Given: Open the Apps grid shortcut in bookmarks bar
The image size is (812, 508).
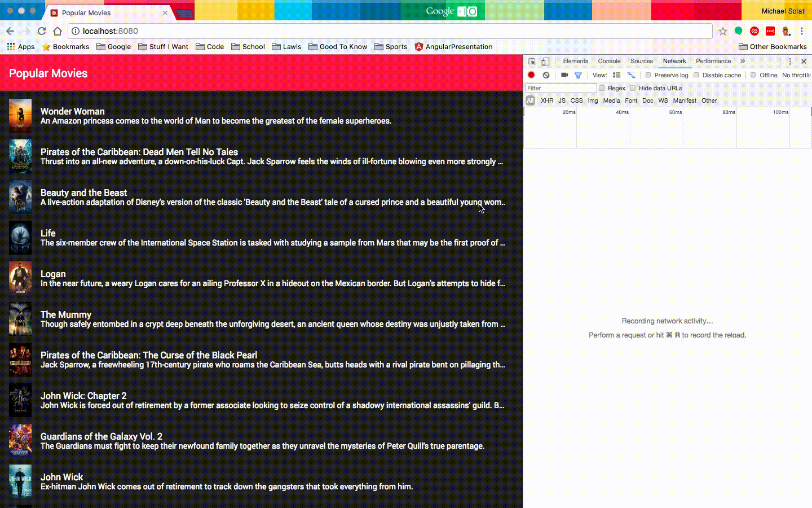Looking at the screenshot, I should tap(20, 47).
